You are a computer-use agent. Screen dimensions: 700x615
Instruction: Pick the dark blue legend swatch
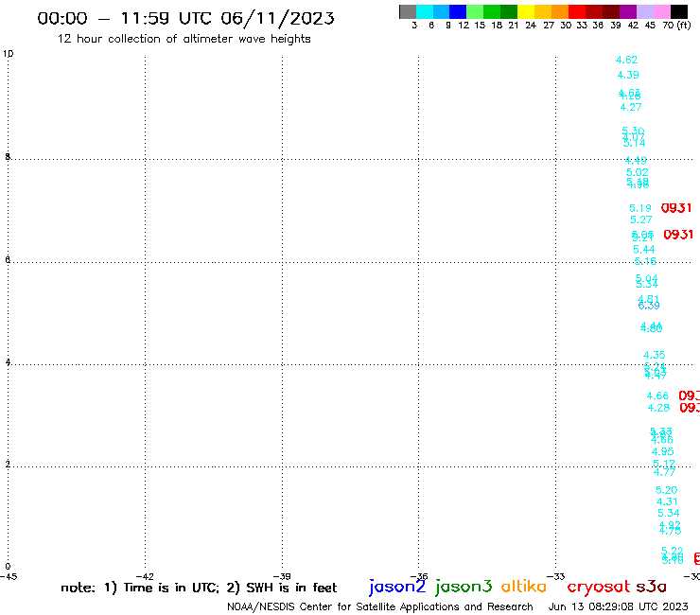(x=458, y=11)
